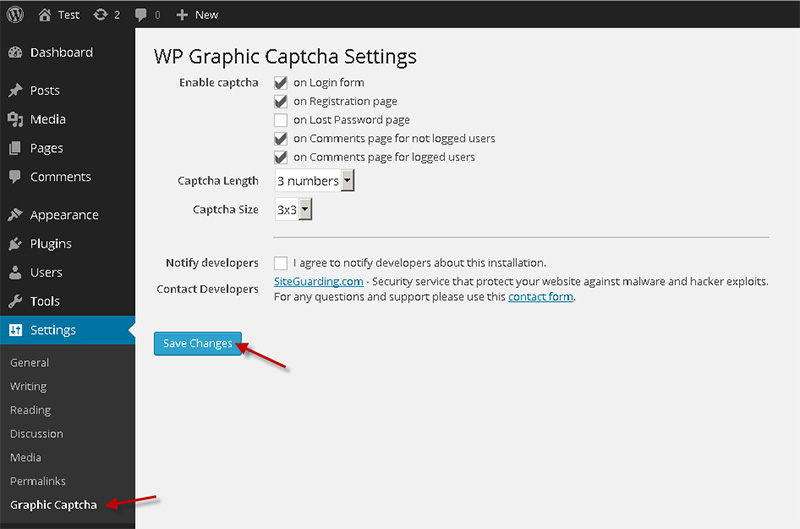Open the Graphic Captcha settings submenu item

(x=53, y=505)
